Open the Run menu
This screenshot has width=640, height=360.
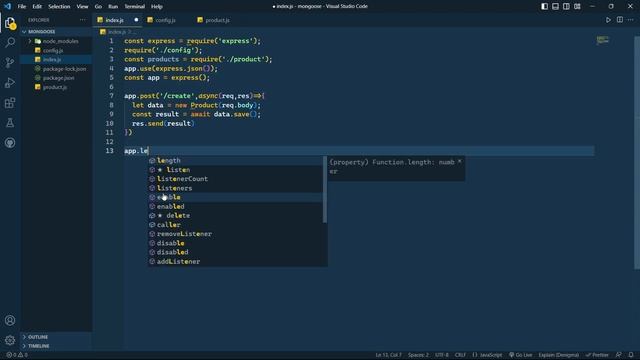pyautogui.click(x=113, y=7)
